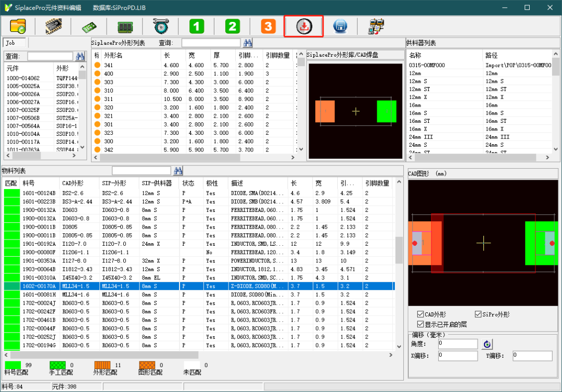Select the Job tab
Screen dimensions: 562x392
[14, 43]
